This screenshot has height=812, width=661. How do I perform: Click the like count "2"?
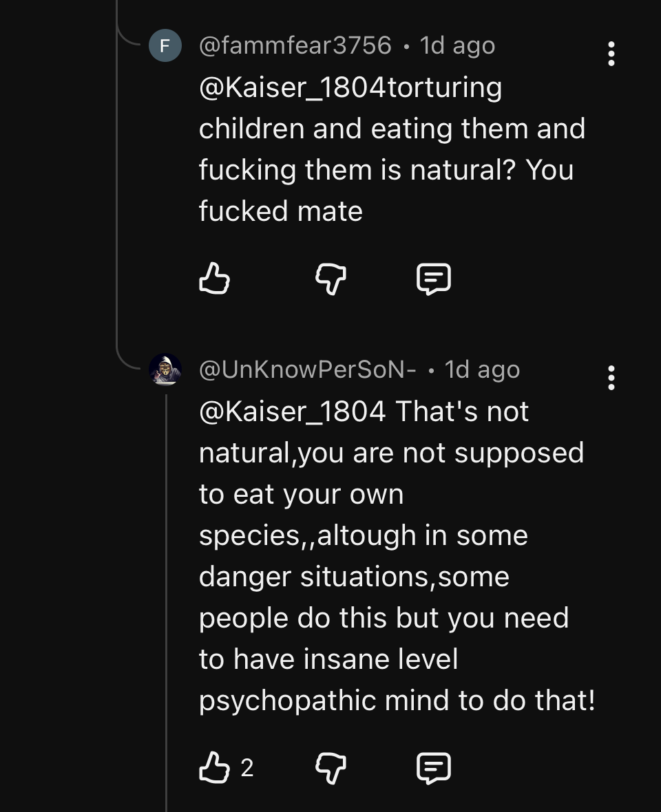[x=247, y=768]
